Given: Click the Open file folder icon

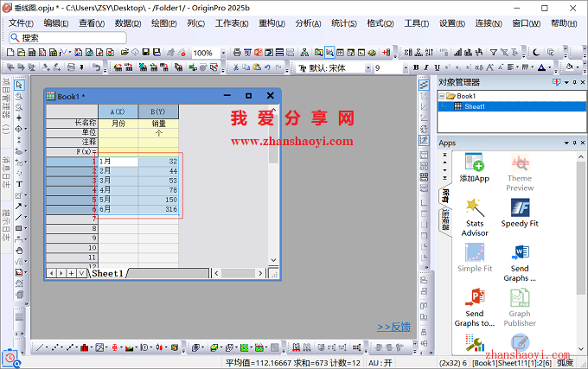Looking at the screenshot, I should pos(125,53).
